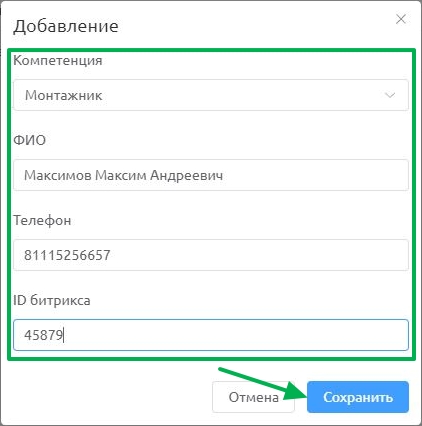Click on the value 45879 in the ID field
Viewport: 422px width, 426px height.
[44, 335]
